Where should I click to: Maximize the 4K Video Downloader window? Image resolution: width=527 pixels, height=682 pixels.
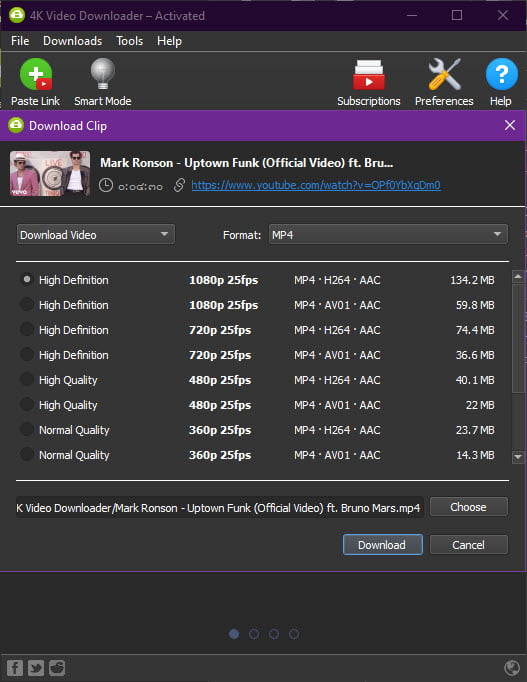point(457,15)
